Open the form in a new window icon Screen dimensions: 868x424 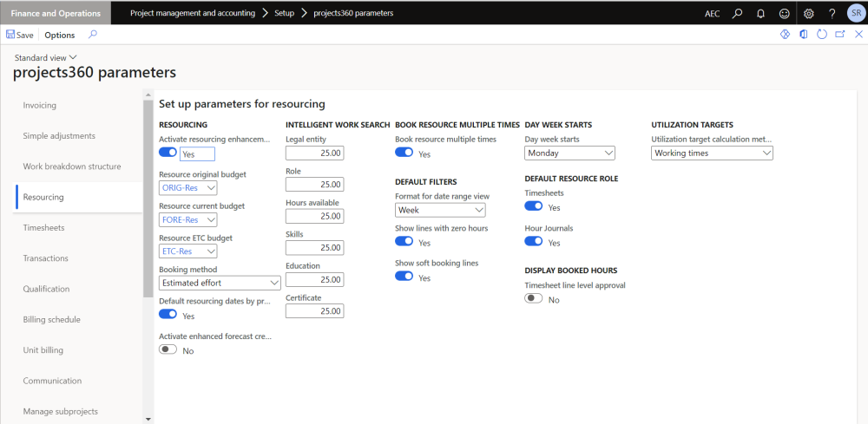(839, 35)
